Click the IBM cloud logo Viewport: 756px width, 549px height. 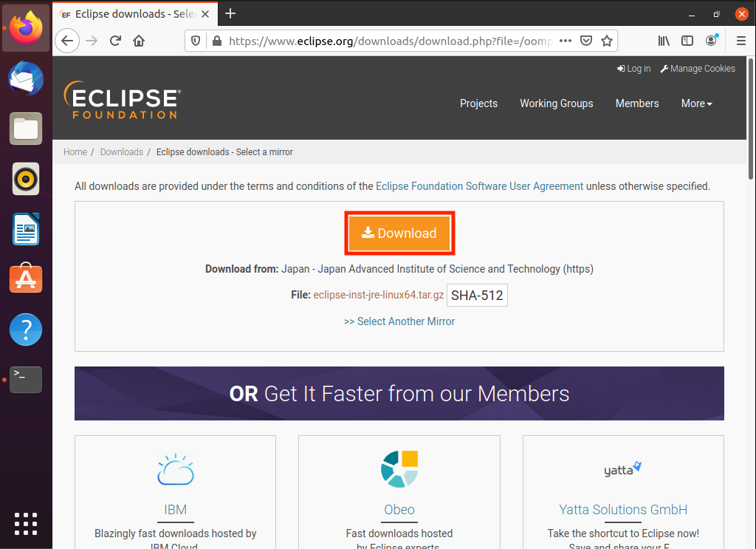(x=176, y=469)
